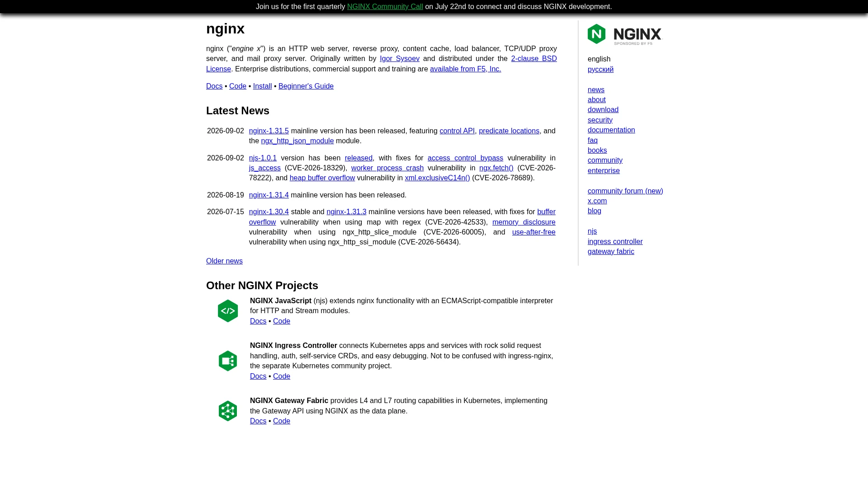Click 'NGINX Gateway Fabric' bold title

click(x=289, y=401)
